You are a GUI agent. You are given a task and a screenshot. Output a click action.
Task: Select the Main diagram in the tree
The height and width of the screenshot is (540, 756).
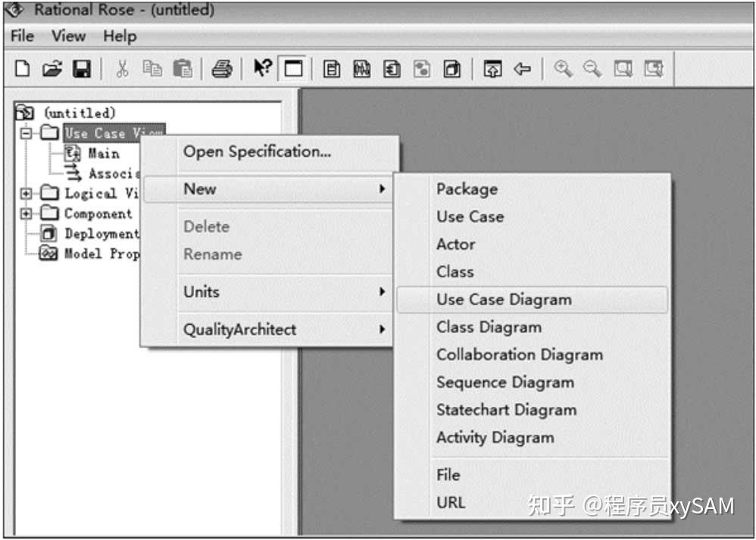coord(103,153)
